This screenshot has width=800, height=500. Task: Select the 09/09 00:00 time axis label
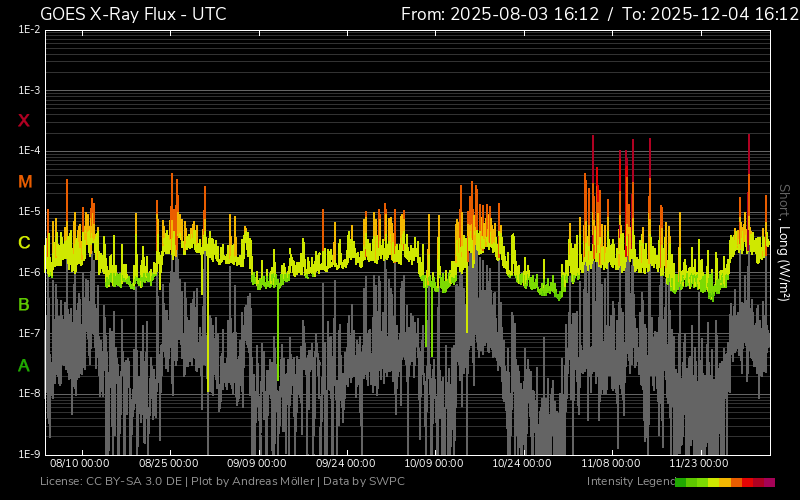pos(257,464)
